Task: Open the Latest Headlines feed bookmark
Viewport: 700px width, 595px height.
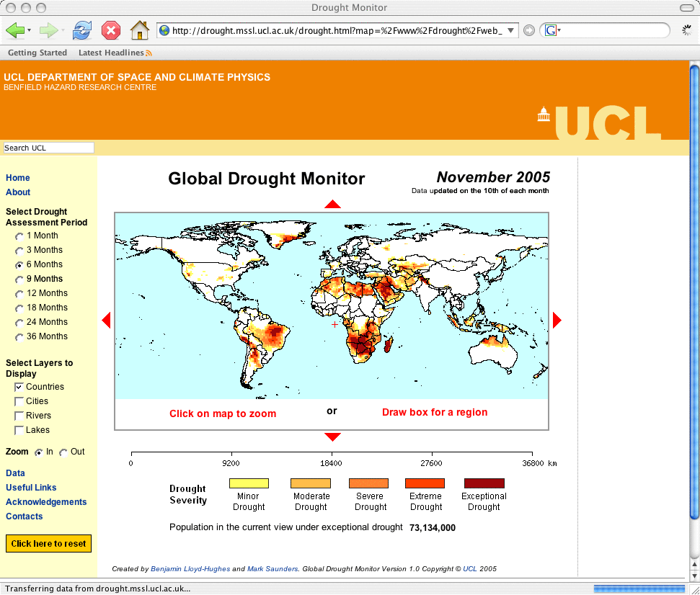Action: point(111,53)
